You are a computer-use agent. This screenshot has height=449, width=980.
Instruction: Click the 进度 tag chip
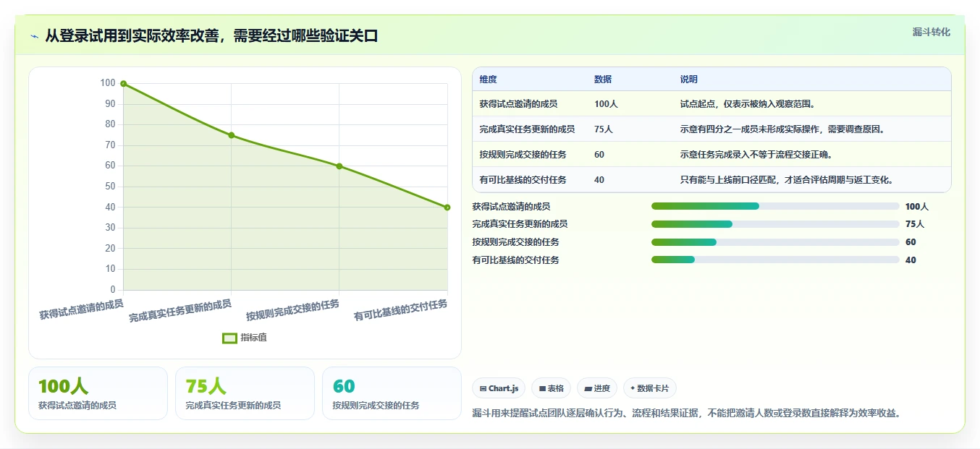click(596, 388)
